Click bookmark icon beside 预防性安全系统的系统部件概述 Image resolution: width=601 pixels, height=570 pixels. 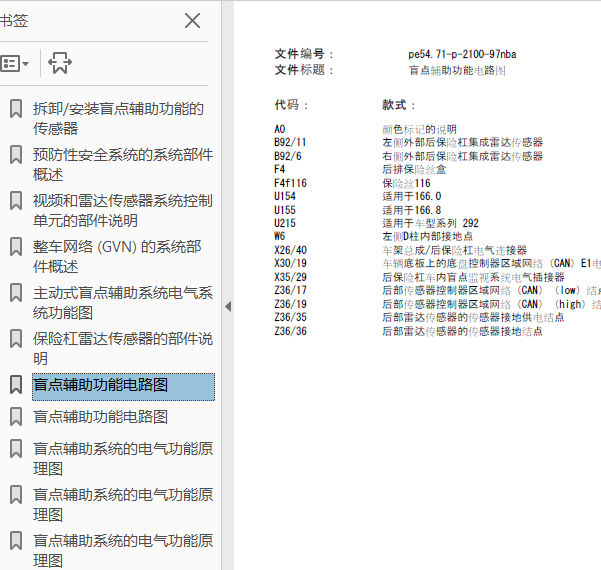[x=16, y=155]
